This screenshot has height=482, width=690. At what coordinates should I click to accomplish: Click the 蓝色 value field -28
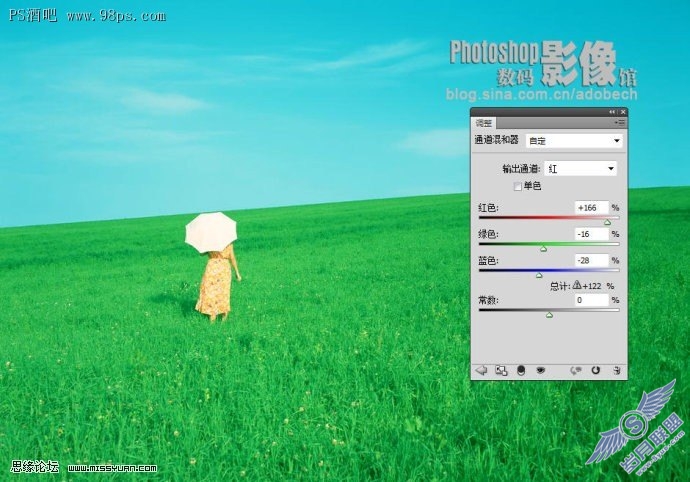click(591, 260)
